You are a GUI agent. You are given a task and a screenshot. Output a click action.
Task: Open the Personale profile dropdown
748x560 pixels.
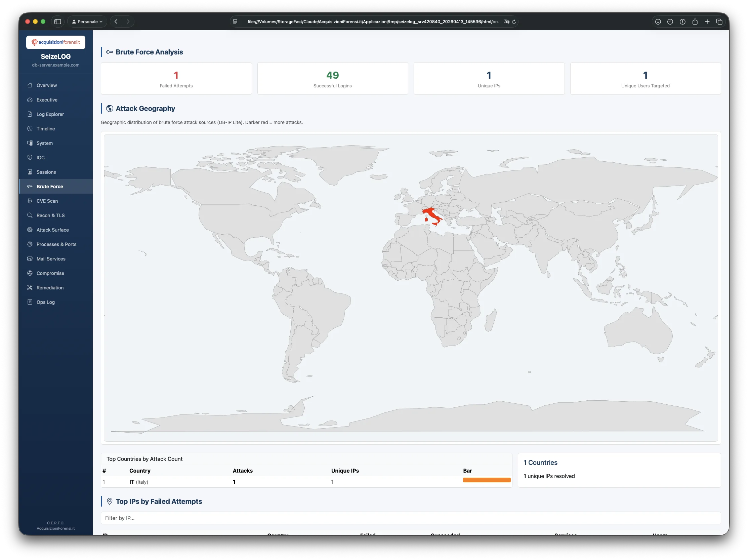87,21
